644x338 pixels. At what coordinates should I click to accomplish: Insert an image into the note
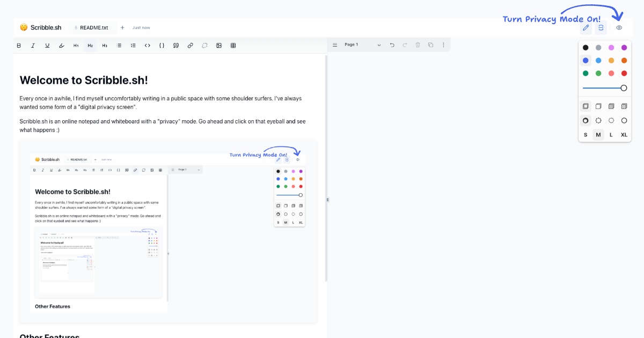coord(219,46)
